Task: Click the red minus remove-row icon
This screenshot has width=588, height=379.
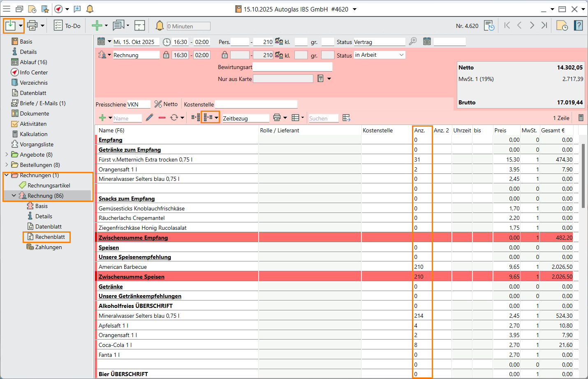Action: point(162,118)
